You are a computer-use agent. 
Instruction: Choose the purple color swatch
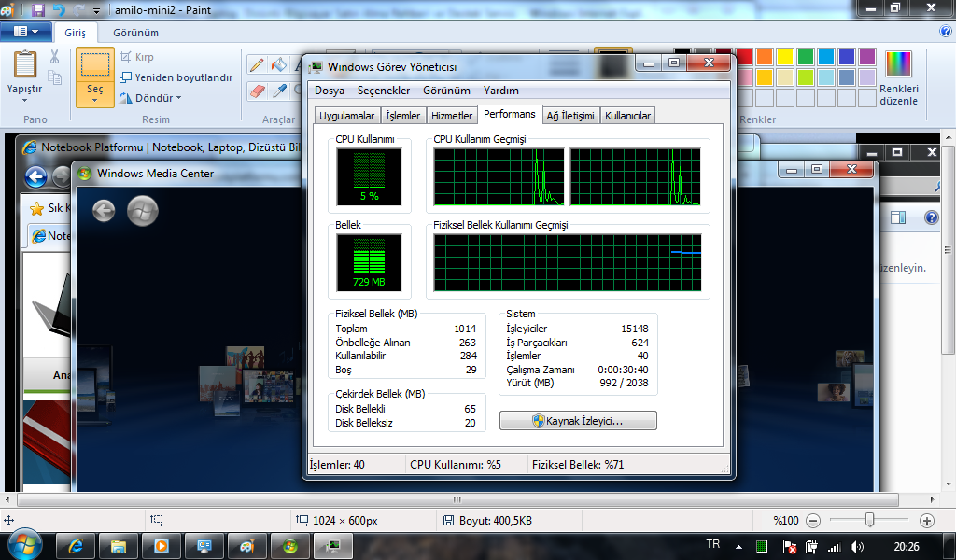click(x=867, y=57)
